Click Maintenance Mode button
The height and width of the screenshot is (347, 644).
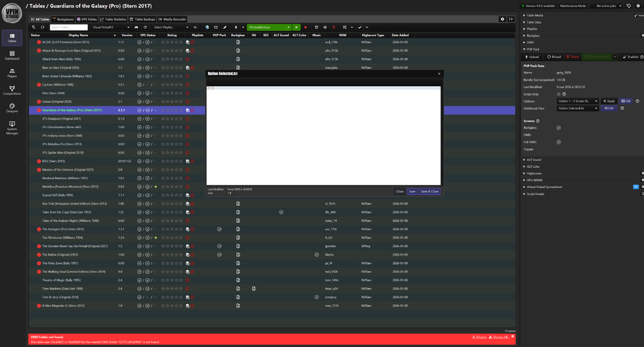click(x=573, y=6)
